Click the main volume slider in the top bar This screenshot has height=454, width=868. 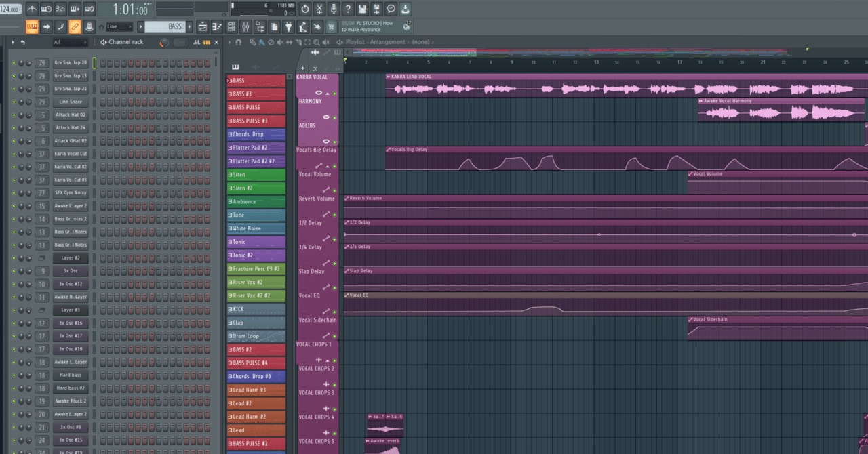pyautogui.click(x=175, y=9)
